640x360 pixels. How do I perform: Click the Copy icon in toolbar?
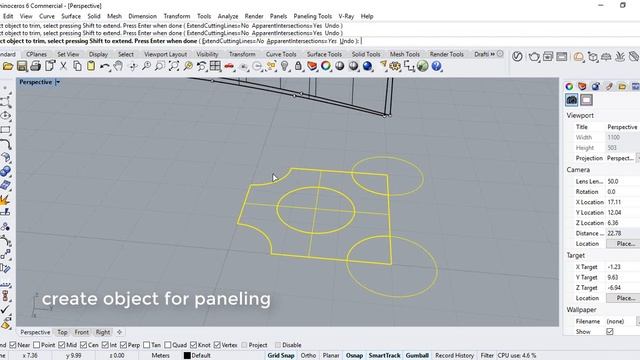(x=77, y=66)
